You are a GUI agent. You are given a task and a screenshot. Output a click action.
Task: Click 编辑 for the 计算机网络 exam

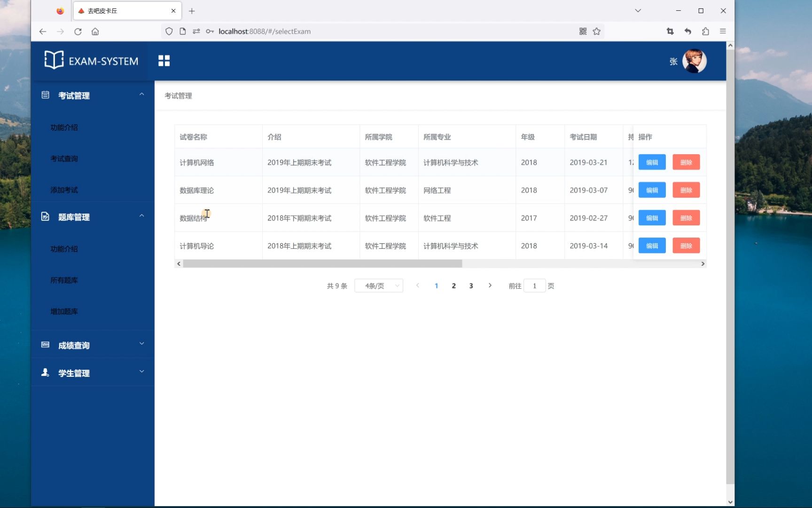click(652, 162)
